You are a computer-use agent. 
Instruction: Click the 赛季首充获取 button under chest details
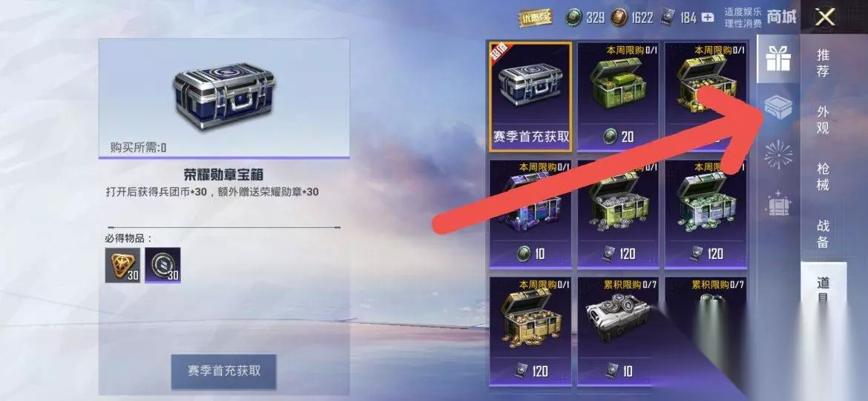point(223,371)
